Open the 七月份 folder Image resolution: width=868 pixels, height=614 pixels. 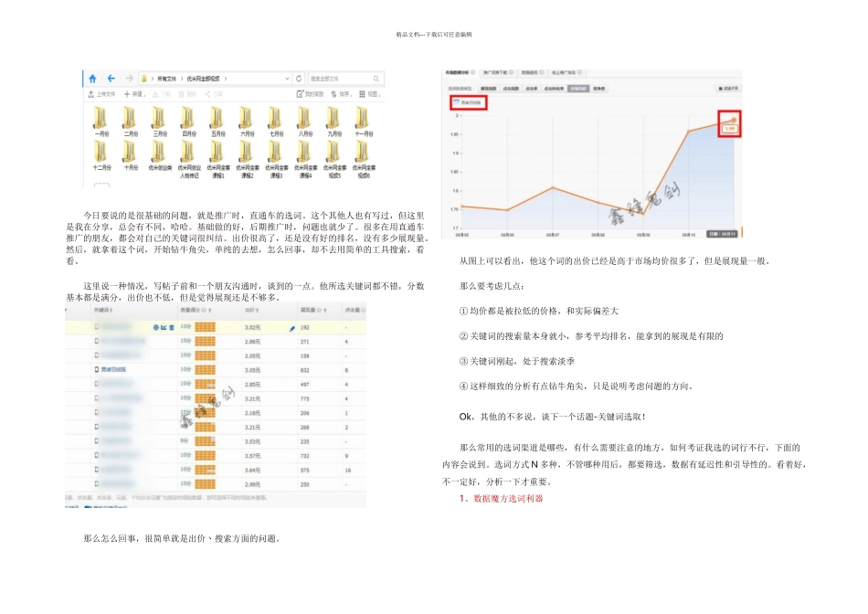pos(276,121)
